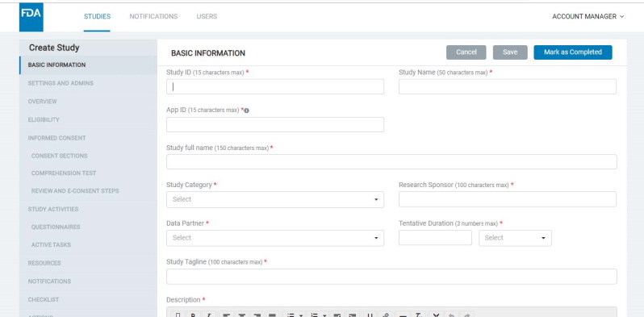Image resolution: width=644 pixels, height=317 pixels.
Task: Click the Save button
Action: click(510, 52)
